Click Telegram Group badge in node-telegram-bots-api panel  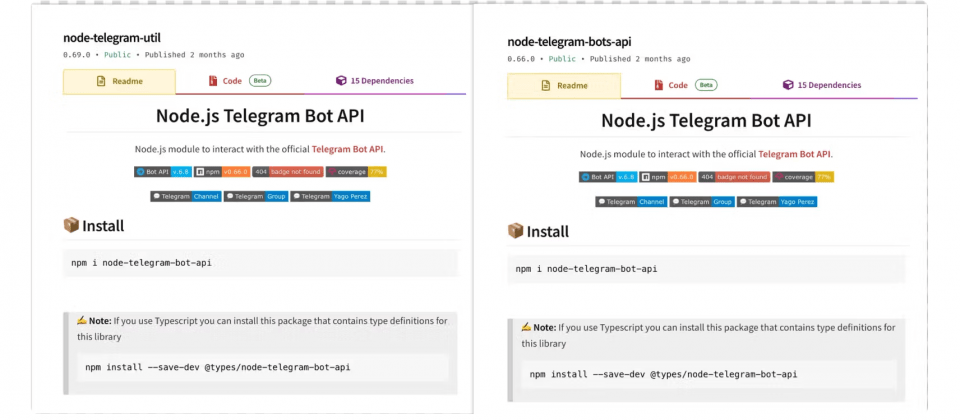click(702, 201)
